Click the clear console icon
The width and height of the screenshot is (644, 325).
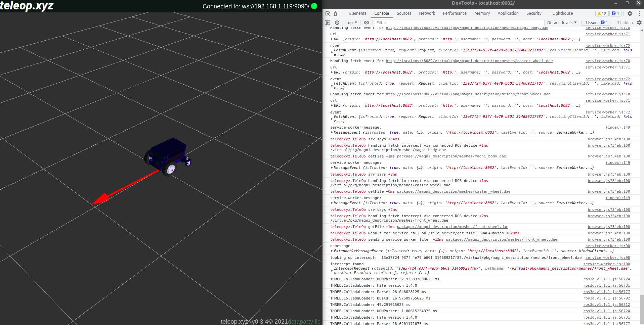(x=337, y=22)
